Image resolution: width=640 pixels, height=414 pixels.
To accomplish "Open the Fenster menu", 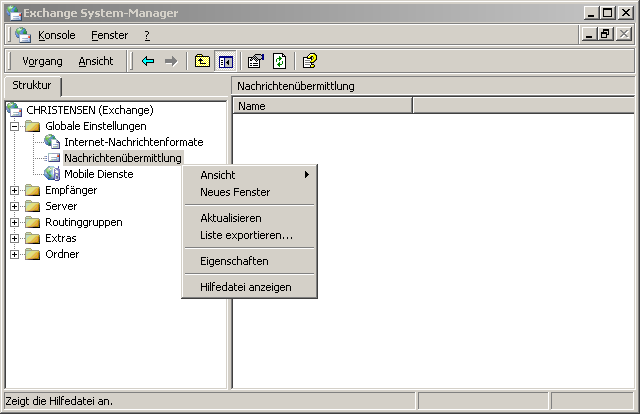I will click(x=109, y=36).
